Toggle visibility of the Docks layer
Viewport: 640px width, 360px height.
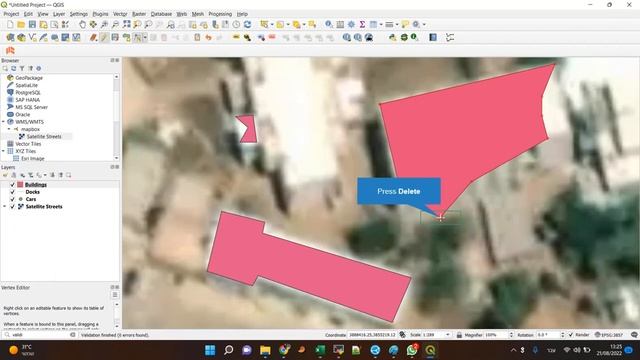tap(12, 192)
